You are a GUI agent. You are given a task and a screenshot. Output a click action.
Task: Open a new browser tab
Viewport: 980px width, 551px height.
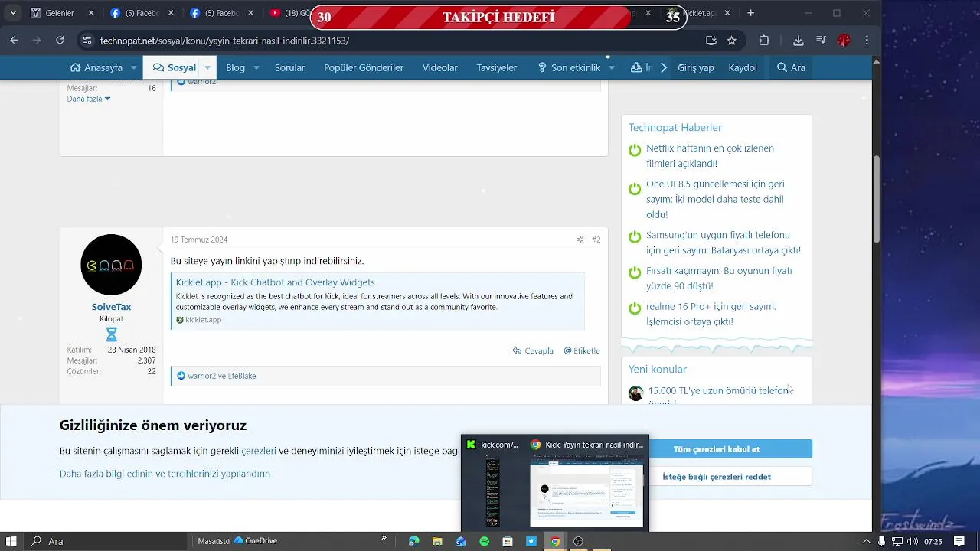[751, 13]
